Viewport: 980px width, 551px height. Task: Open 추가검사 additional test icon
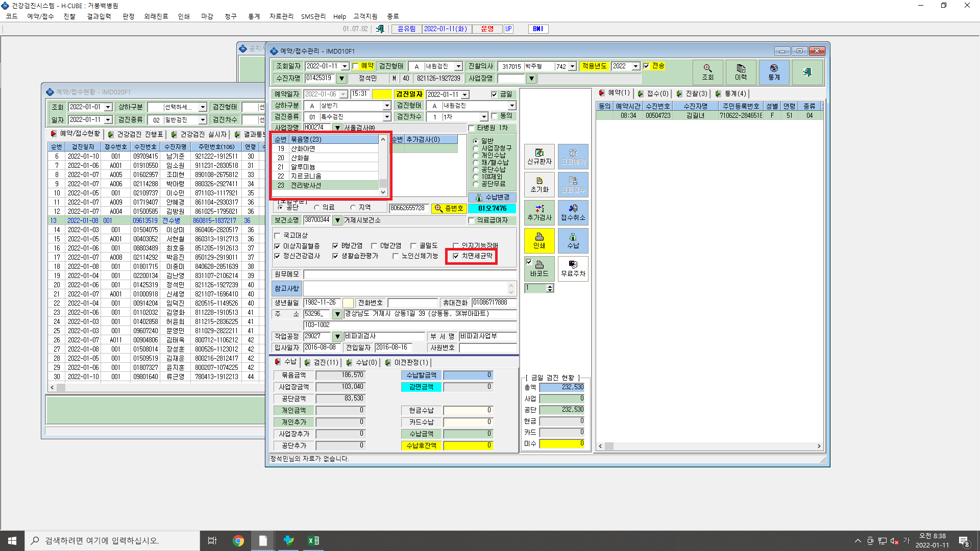tap(540, 212)
